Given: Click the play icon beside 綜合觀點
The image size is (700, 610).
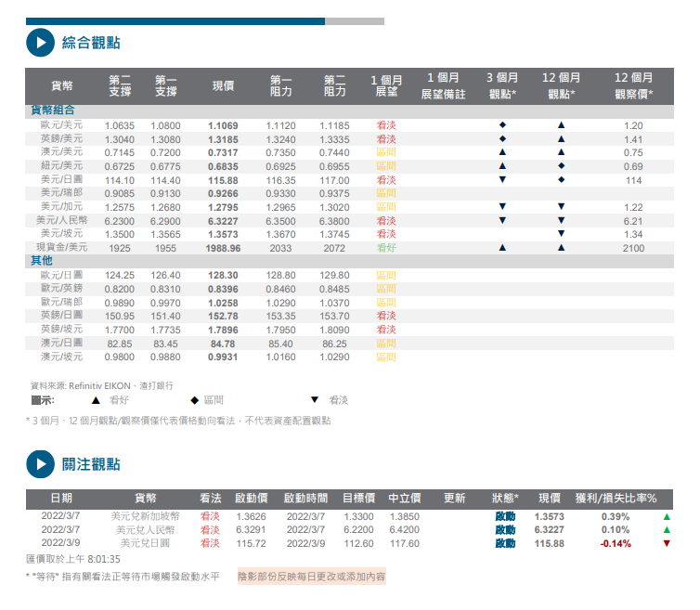Looking at the screenshot, I should [41, 43].
